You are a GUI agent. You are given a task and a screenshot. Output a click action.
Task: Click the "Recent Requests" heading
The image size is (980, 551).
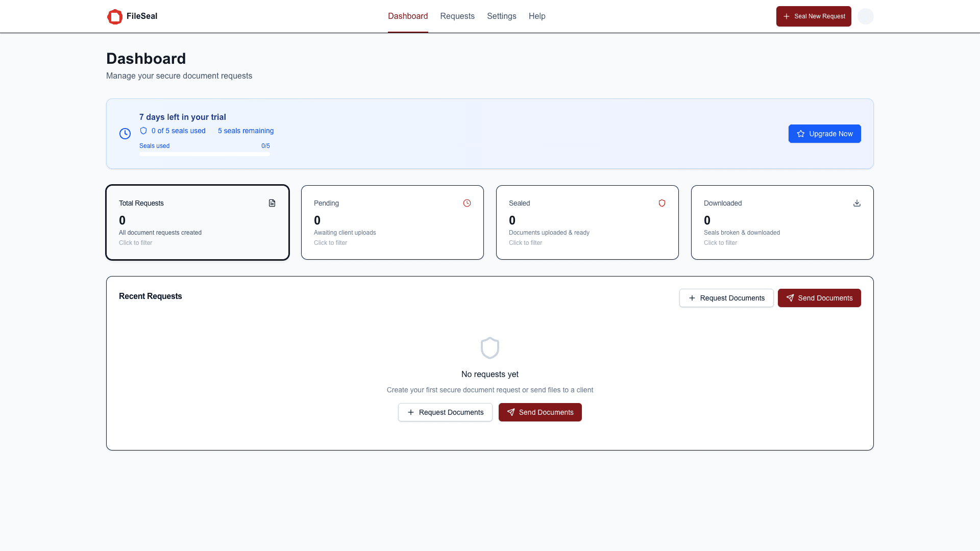[x=151, y=296]
